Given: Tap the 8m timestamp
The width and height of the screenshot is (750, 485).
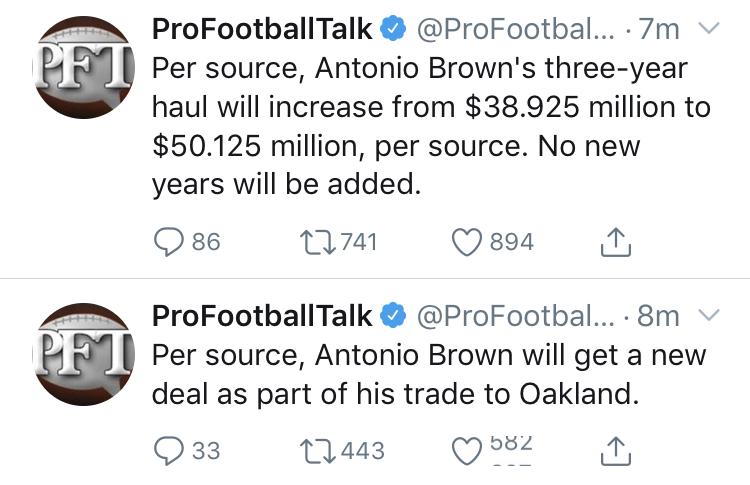Looking at the screenshot, I should point(658,316).
